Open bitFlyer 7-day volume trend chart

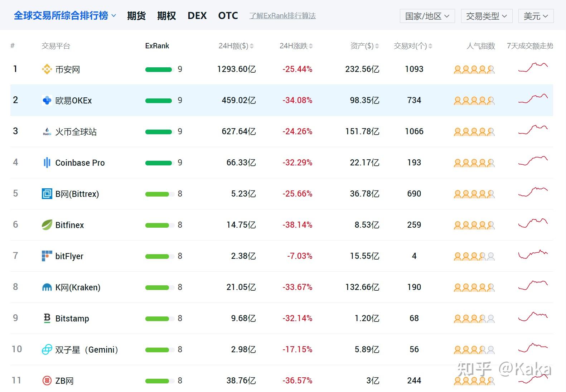533,254
